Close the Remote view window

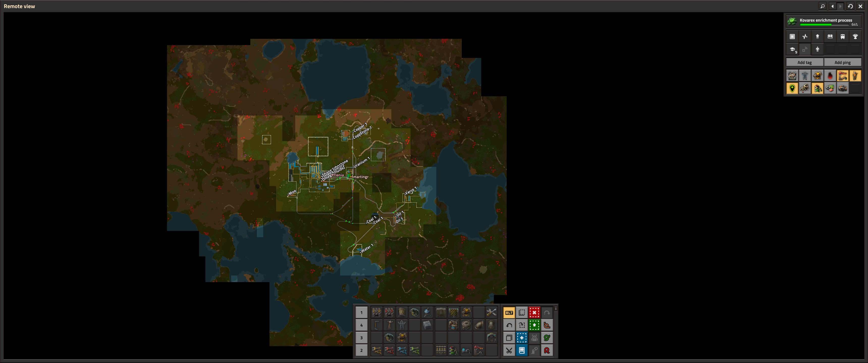click(860, 6)
